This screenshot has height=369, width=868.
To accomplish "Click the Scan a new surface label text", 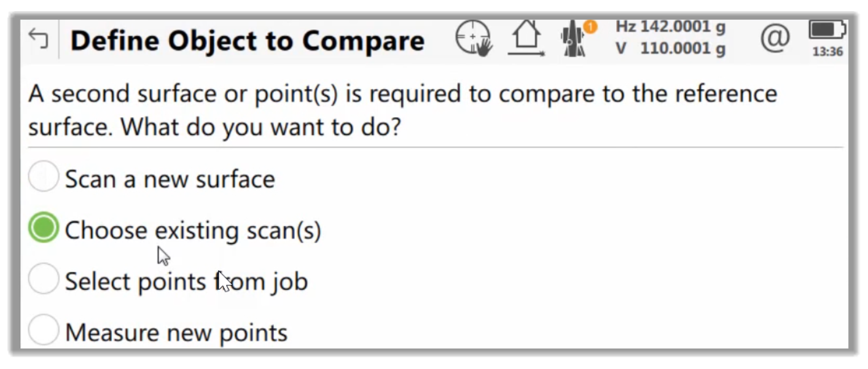I will pos(170,179).
